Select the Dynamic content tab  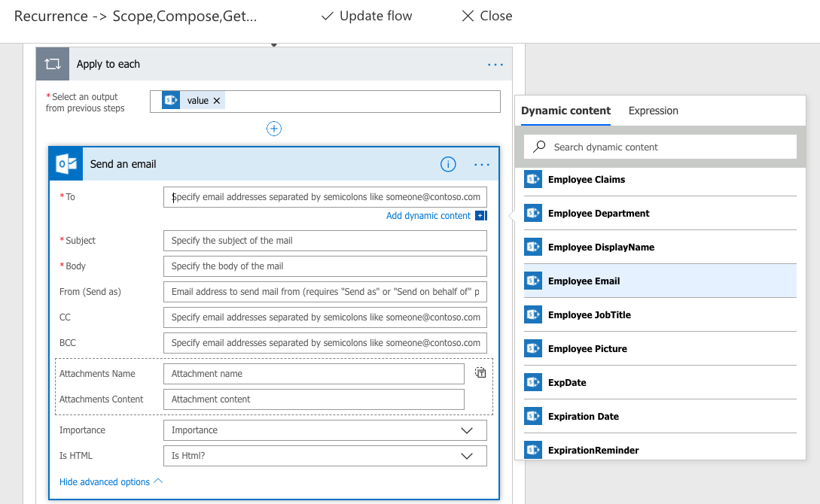point(565,111)
